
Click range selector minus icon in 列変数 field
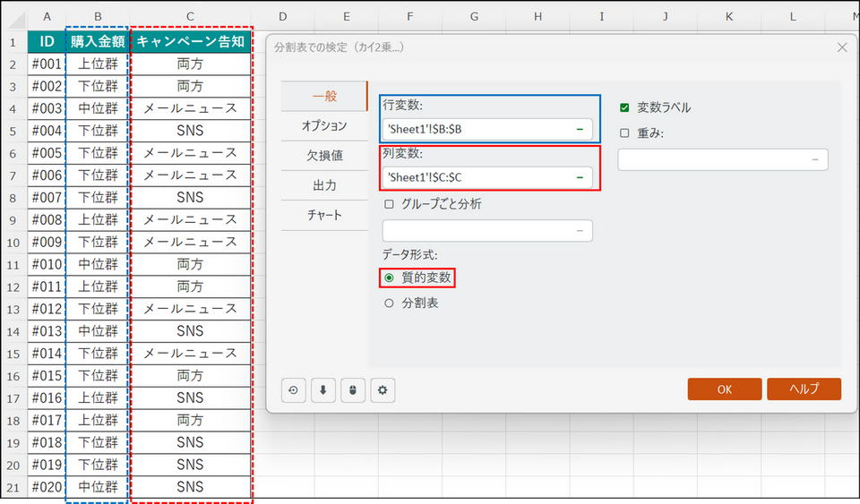(580, 177)
